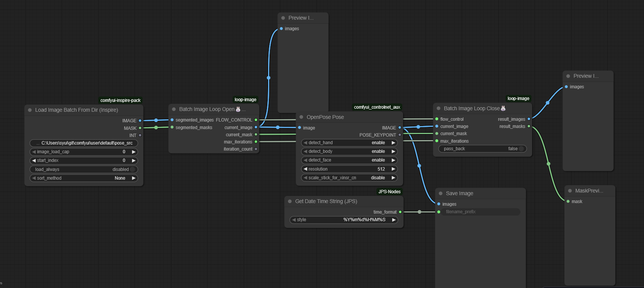Click the JPS-Nodes badge label
Screen dimensions: 644x288
tap(389, 192)
